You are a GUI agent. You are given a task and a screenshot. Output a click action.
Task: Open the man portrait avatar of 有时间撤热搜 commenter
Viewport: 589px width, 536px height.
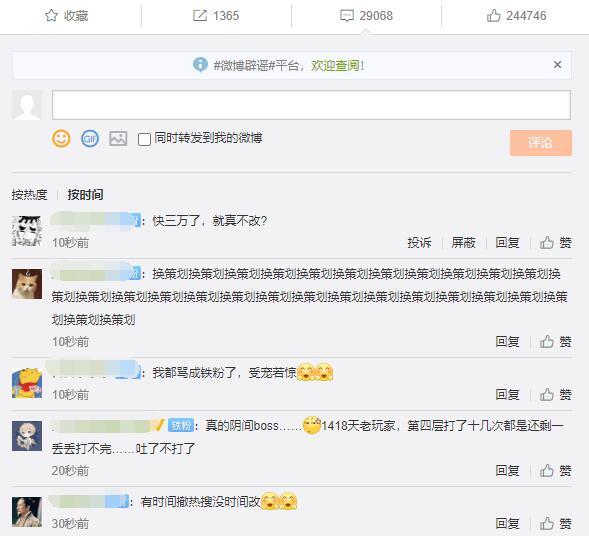[x=27, y=512]
